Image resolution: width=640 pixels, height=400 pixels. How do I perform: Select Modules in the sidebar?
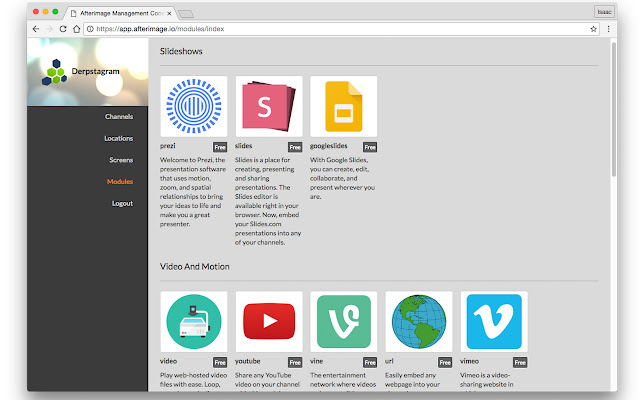120,182
